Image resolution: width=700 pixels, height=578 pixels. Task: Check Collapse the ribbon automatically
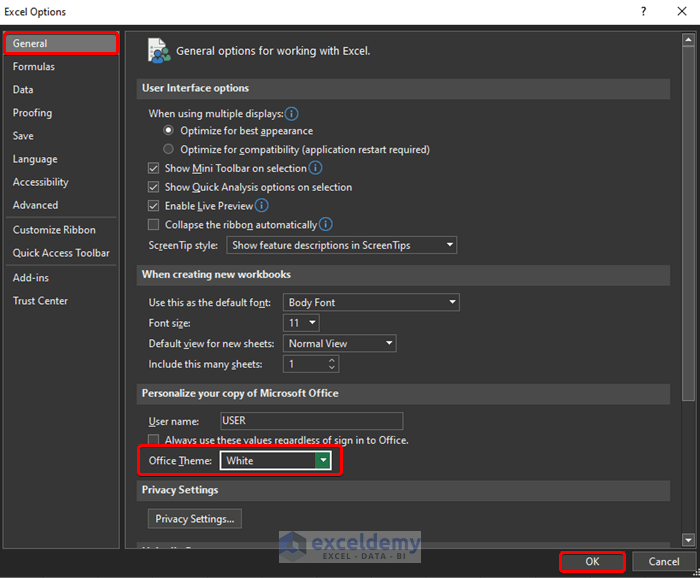tap(154, 224)
